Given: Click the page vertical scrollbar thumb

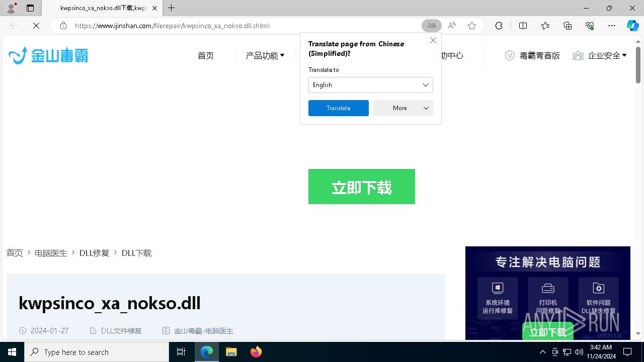Looking at the screenshot, I should (638, 65).
